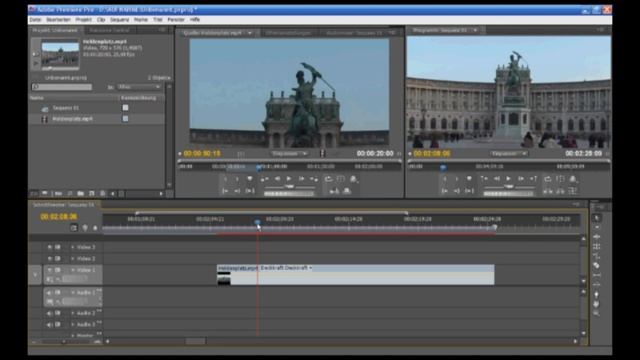Open the Datei menu
Screen dimensions: 640x360
[36, 20]
